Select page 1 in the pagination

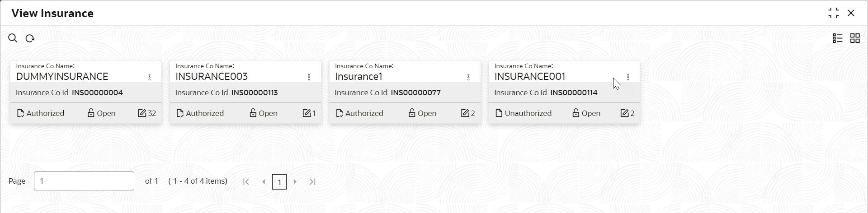click(279, 182)
